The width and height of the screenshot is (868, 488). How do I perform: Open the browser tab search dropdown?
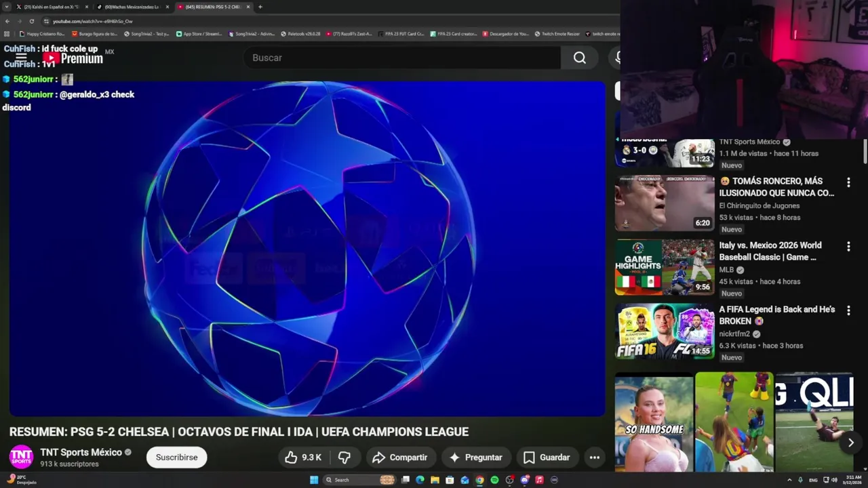[7, 7]
